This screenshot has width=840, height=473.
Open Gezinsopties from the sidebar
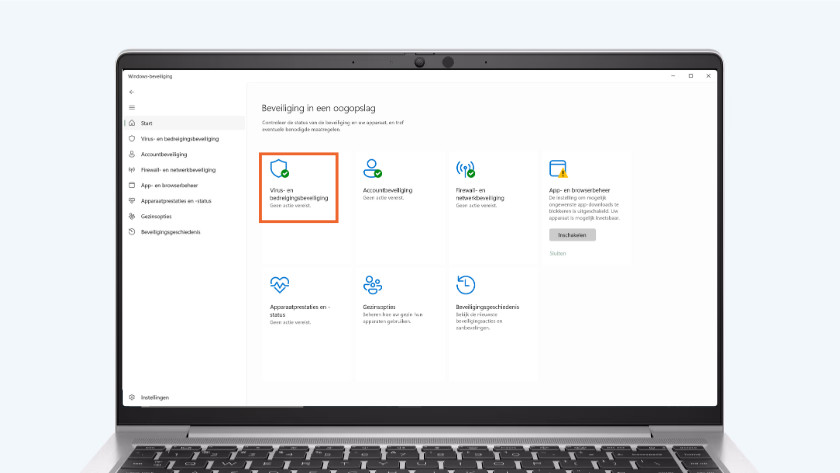tap(156, 216)
